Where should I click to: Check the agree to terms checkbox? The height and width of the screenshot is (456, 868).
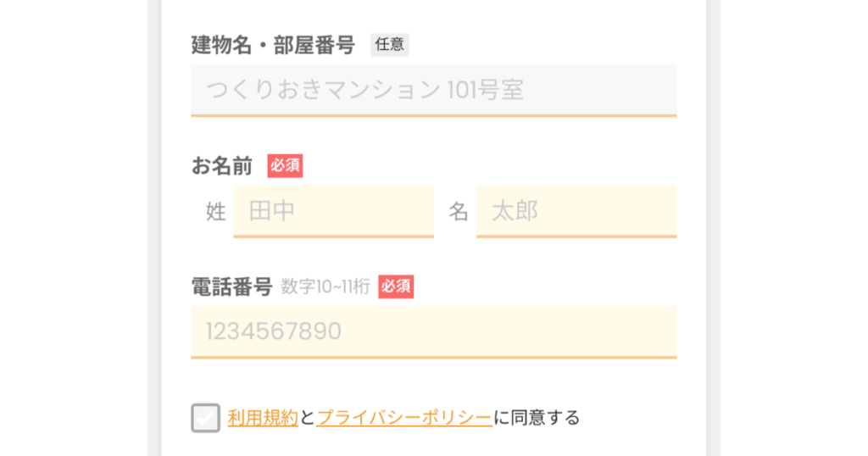coord(205,418)
